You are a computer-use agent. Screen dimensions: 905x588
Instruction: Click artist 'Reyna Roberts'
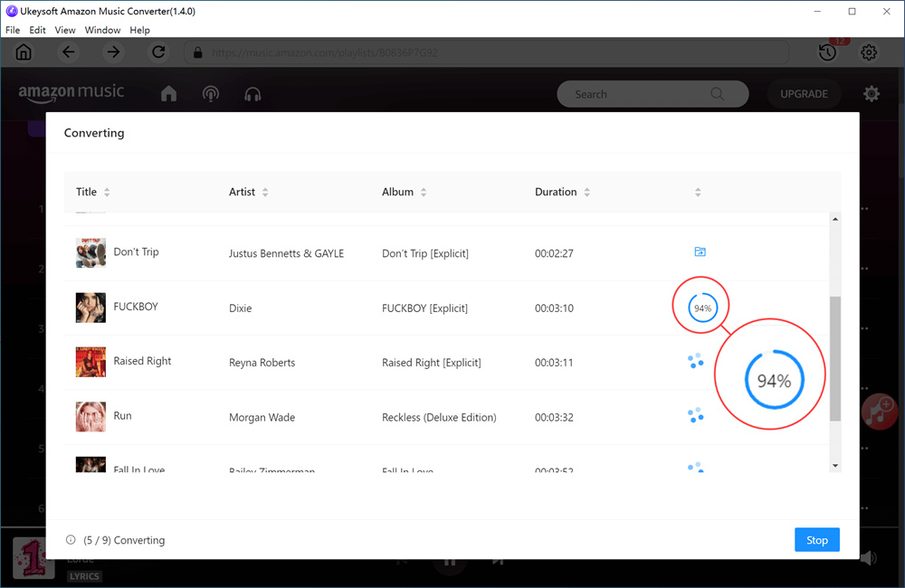pyautogui.click(x=262, y=363)
